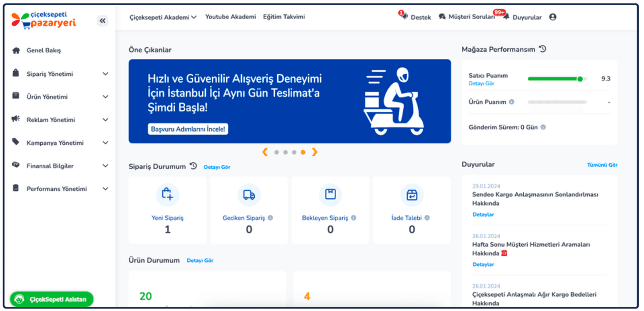Launch the ÇiçekSepeti Asistan button
Image resolution: width=644 pixels, height=311 pixels.
[52, 299]
